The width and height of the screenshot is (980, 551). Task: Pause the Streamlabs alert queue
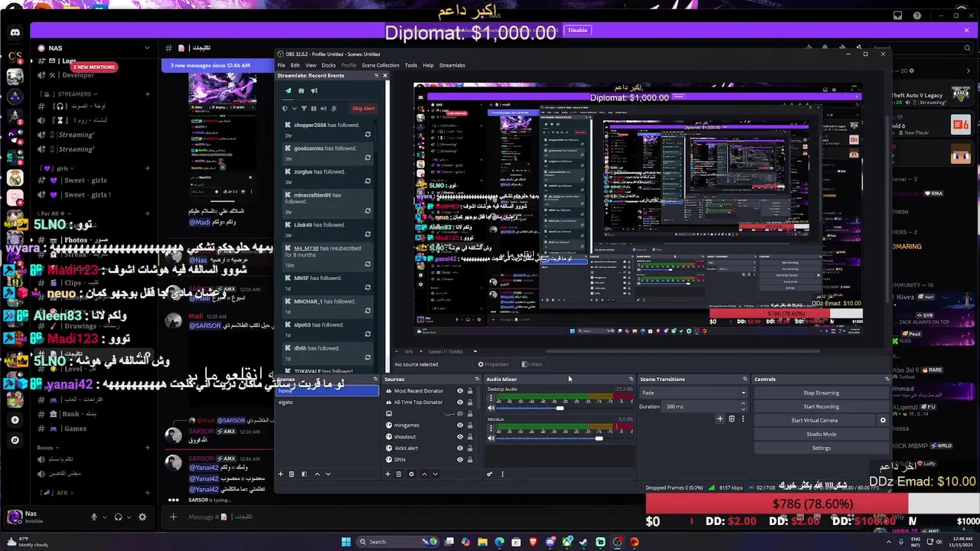[314, 109]
